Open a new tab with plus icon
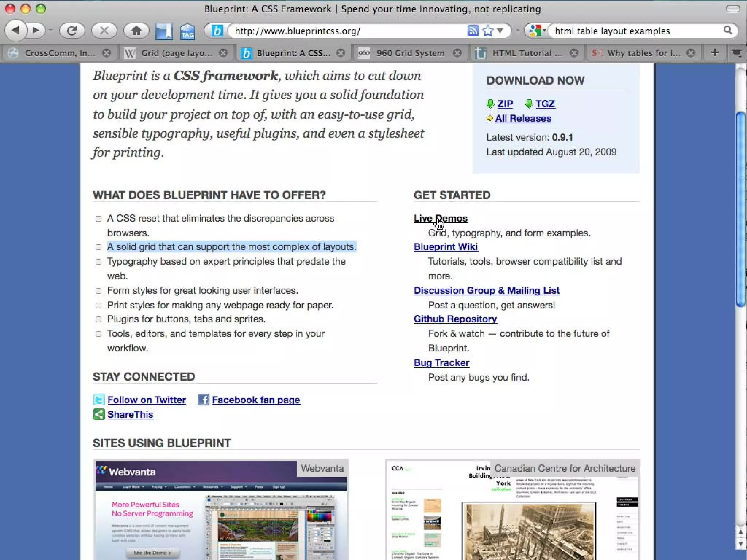 (715, 53)
